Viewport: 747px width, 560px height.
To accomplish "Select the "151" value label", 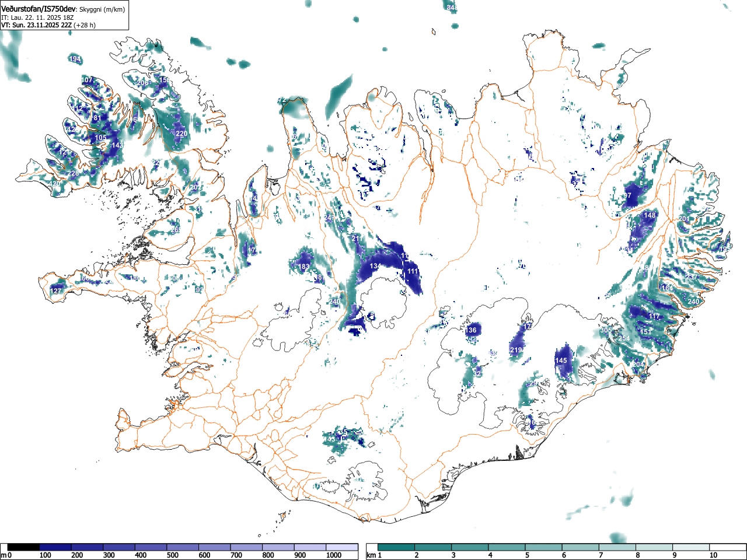I will coord(645,332).
